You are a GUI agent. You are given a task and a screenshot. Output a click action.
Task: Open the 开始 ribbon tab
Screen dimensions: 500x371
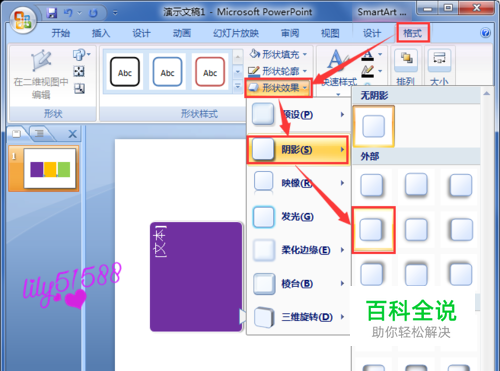(61, 33)
